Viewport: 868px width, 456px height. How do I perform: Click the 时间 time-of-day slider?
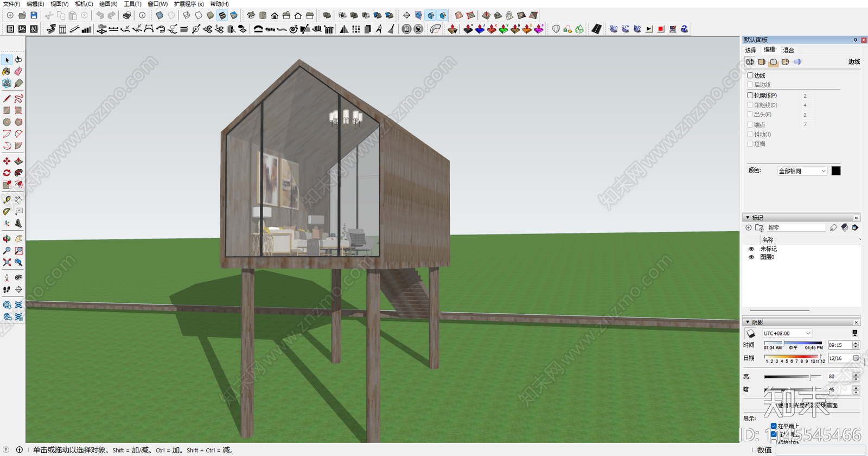(x=793, y=344)
